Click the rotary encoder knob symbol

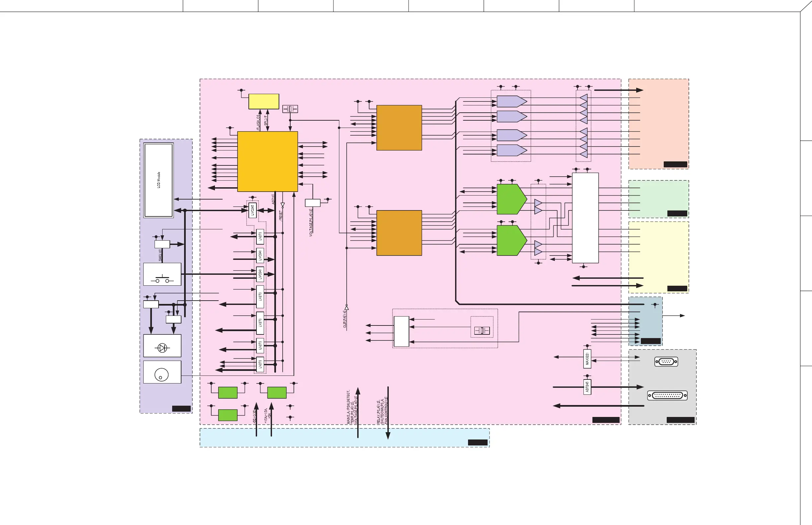click(x=162, y=374)
